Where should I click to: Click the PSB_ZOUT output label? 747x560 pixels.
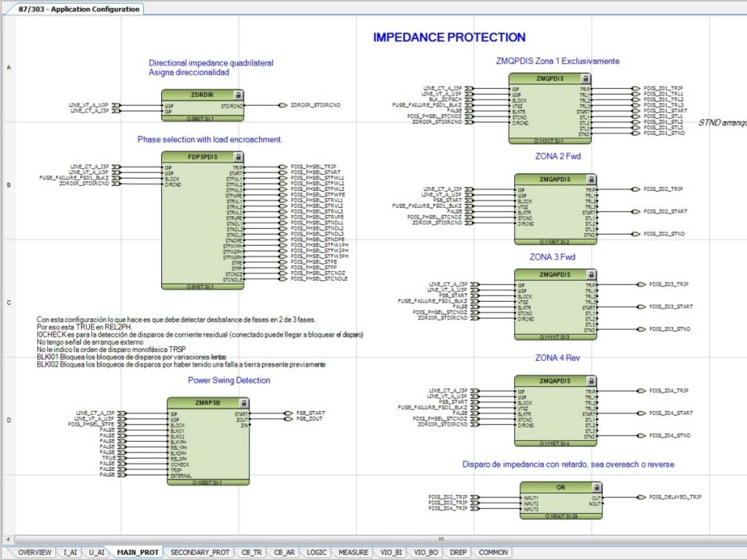coord(309,419)
